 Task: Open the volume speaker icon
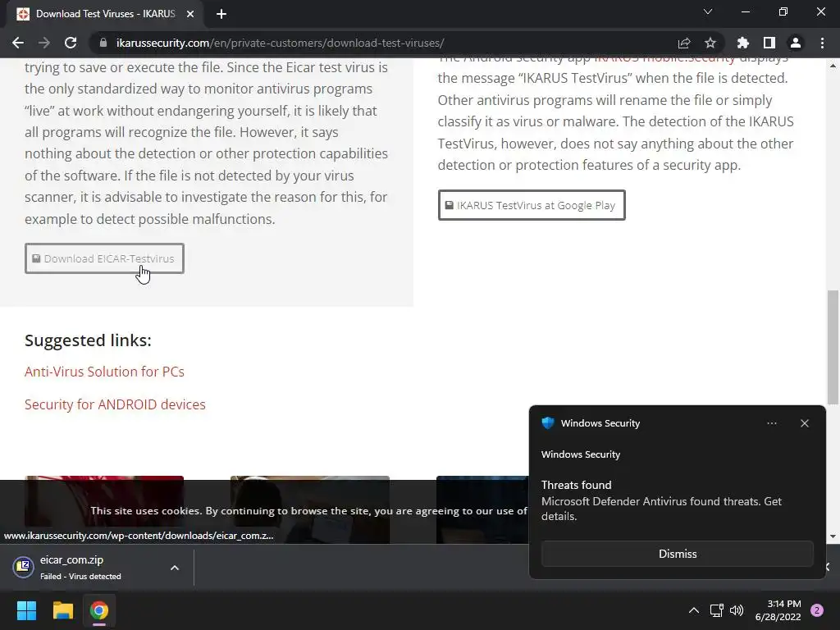pos(737,610)
